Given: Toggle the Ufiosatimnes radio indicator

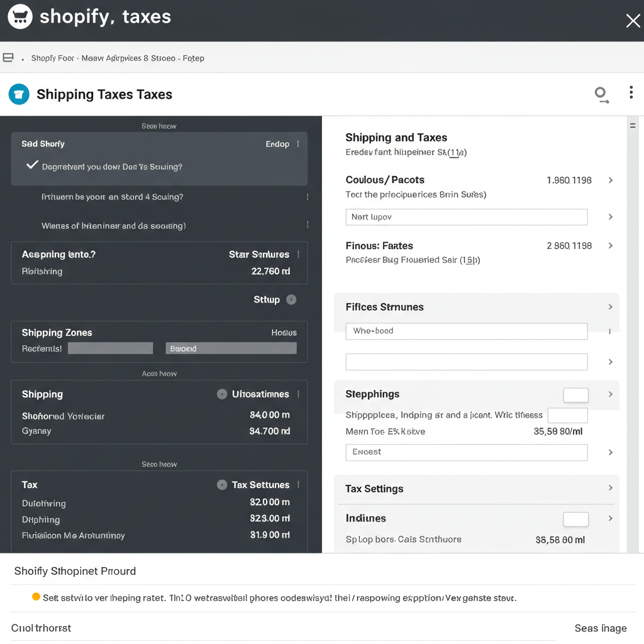Looking at the screenshot, I should 222,394.
